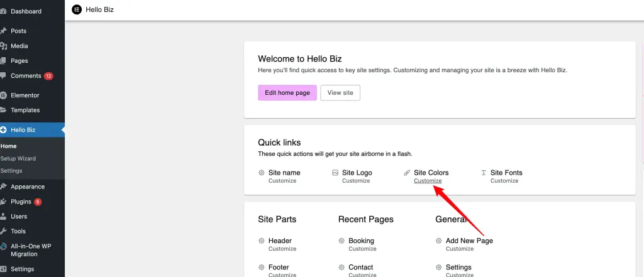The image size is (644, 277).
Task: Click the Welcome to Hello Biz heading
Action: [300, 58]
